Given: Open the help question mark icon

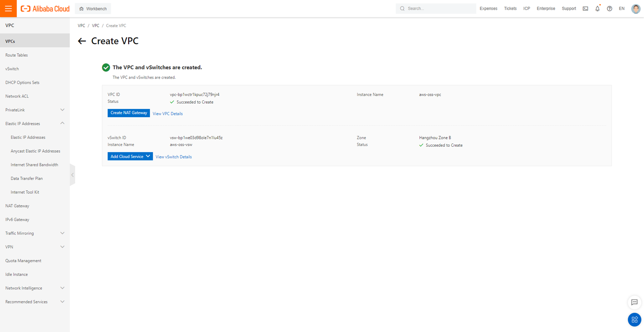Looking at the screenshot, I should tap(610, 9).
